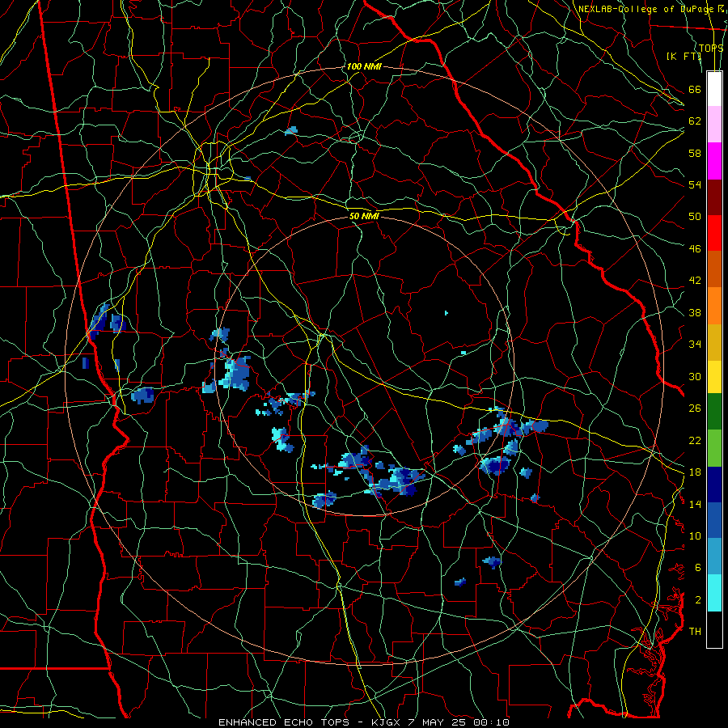Select the light pink legend swatch
The height and width of the screenshot is (728, 728).
(x=714, y=125)
